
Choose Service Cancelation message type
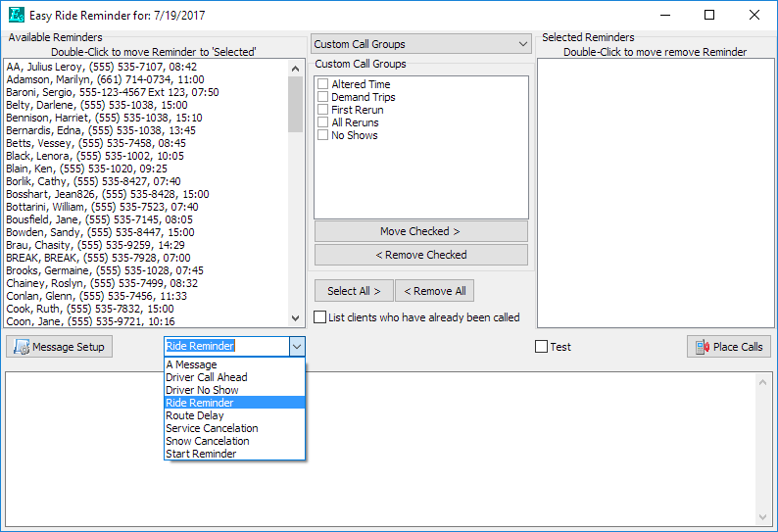pyautogui.click(x=234, y=428)
